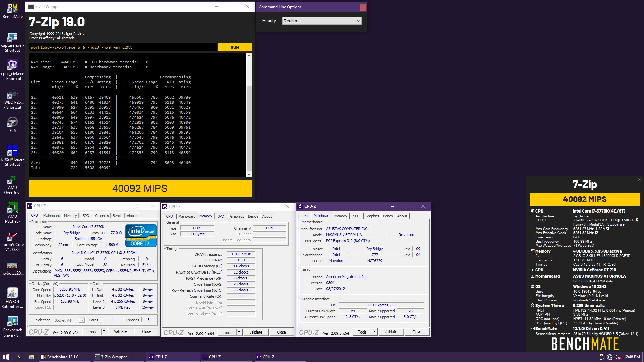Open capture.exe shortcut on desktop
The height and width of the screenshot is (362, 644).
pos(13,42)
